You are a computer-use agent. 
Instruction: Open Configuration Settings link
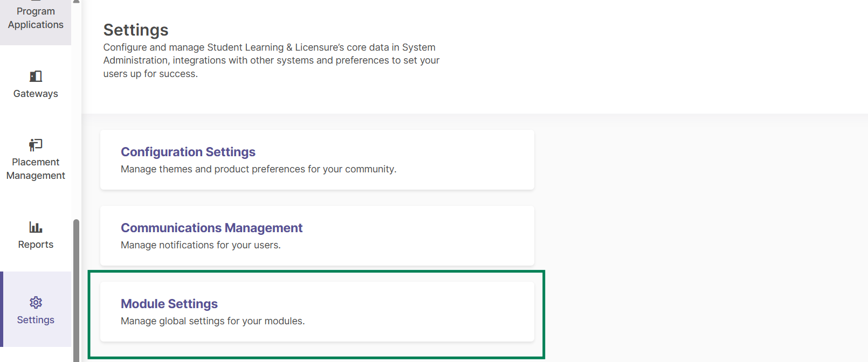coord(188,152)
